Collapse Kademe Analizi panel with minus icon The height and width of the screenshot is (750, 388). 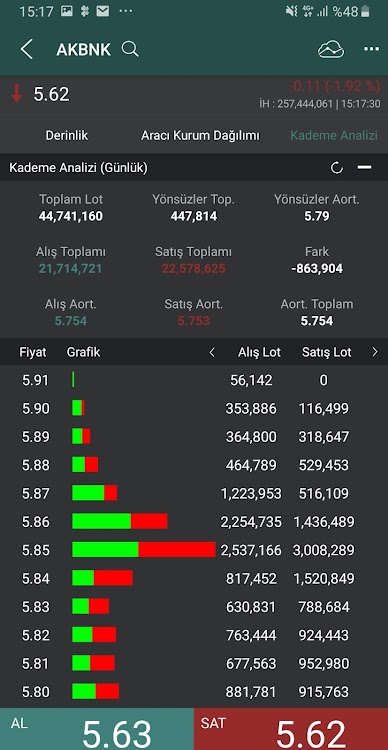365,167
